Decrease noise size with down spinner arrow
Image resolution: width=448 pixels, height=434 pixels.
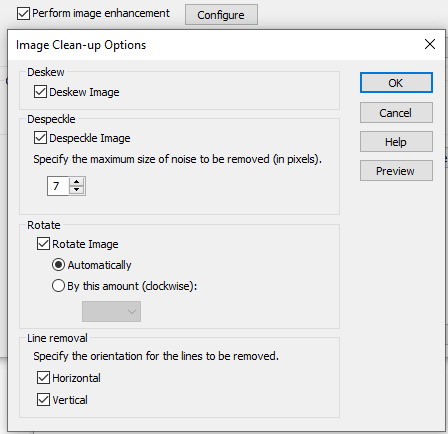tap(77, 190)
